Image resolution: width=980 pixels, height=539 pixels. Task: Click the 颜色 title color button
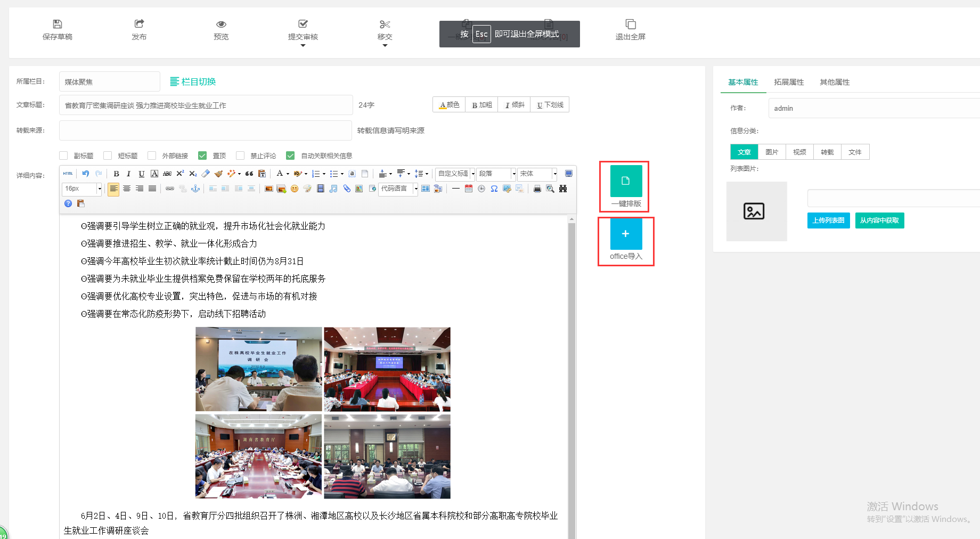449,105
